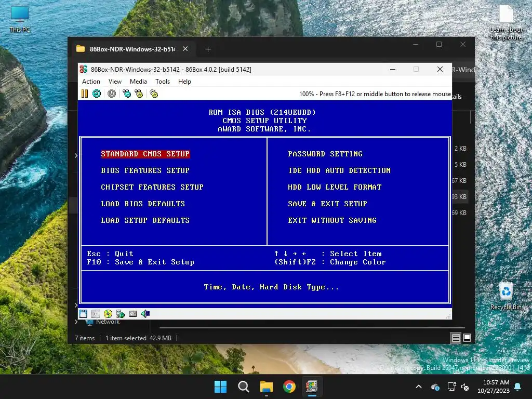
Task: Click the dotted empty drive status icon
Action: (96, 313)
